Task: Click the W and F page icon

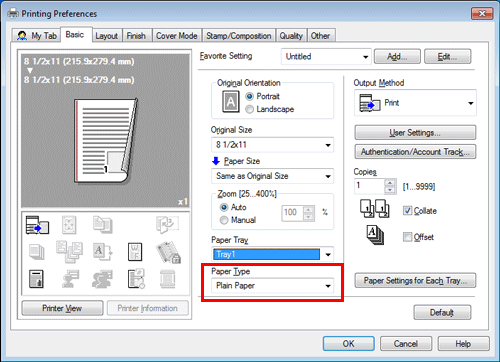Action: coord(135,252)
